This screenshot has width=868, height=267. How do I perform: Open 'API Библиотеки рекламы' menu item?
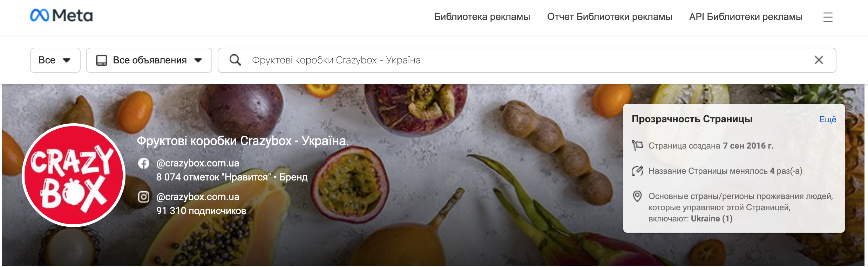[746, 17]
